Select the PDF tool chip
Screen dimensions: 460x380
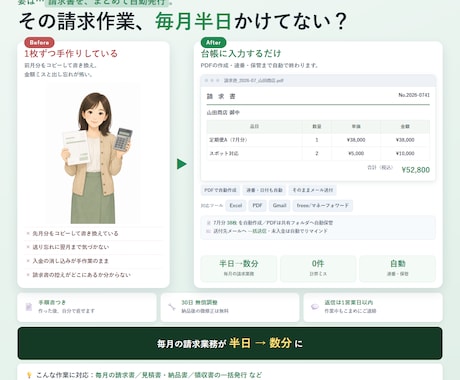(x=257, y=205)
